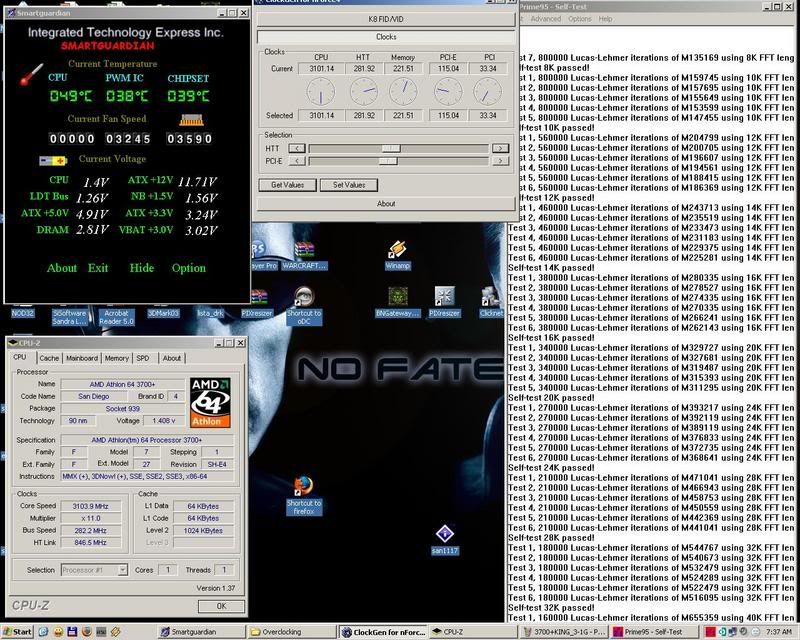Click the Package value Socket 939

(x=122, y=408)
